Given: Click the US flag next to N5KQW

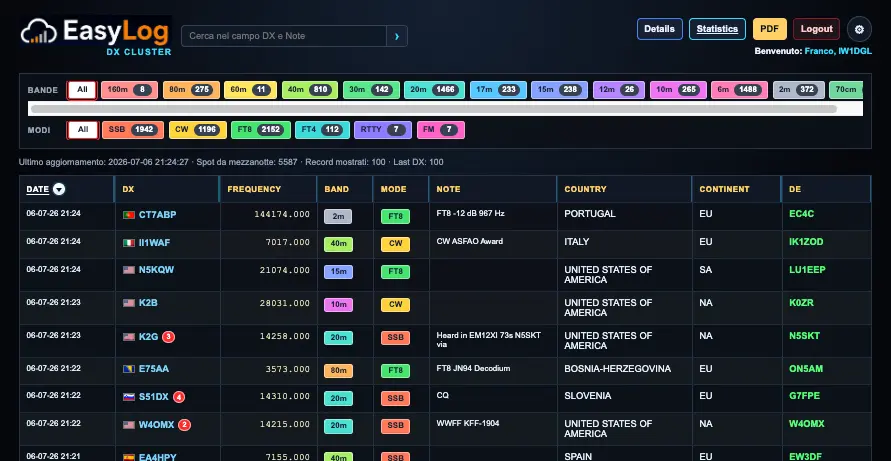Looking at the screenshot, I should coord(129,270).
